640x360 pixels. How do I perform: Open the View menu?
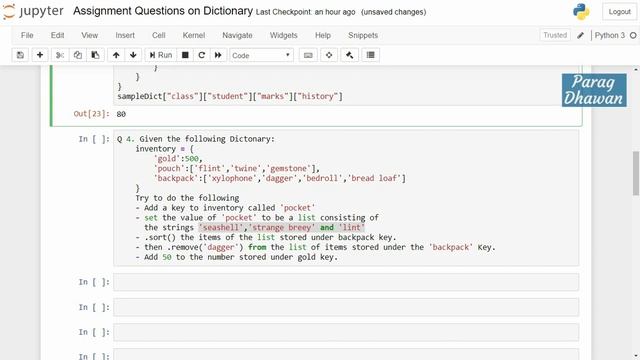pos(89,36)
